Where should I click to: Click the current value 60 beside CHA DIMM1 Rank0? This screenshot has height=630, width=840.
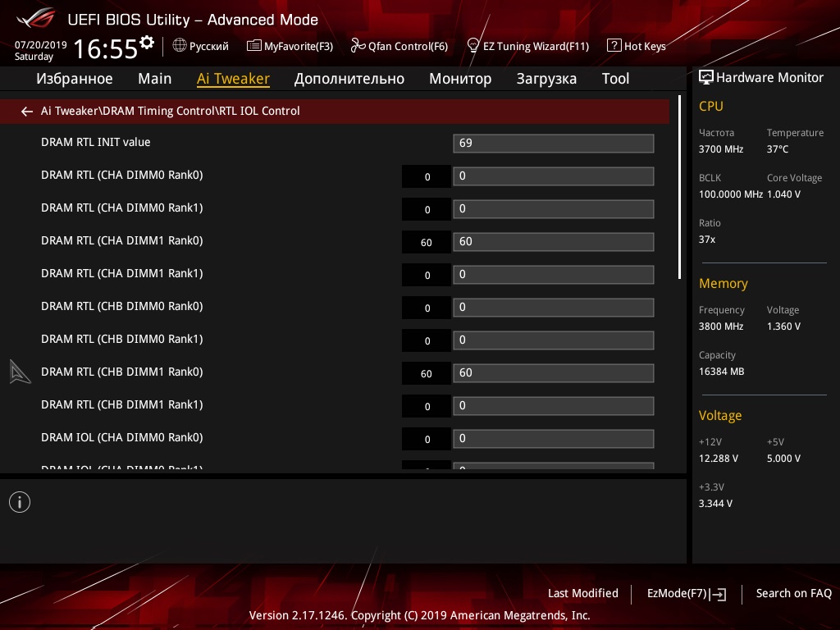[427, 242]
